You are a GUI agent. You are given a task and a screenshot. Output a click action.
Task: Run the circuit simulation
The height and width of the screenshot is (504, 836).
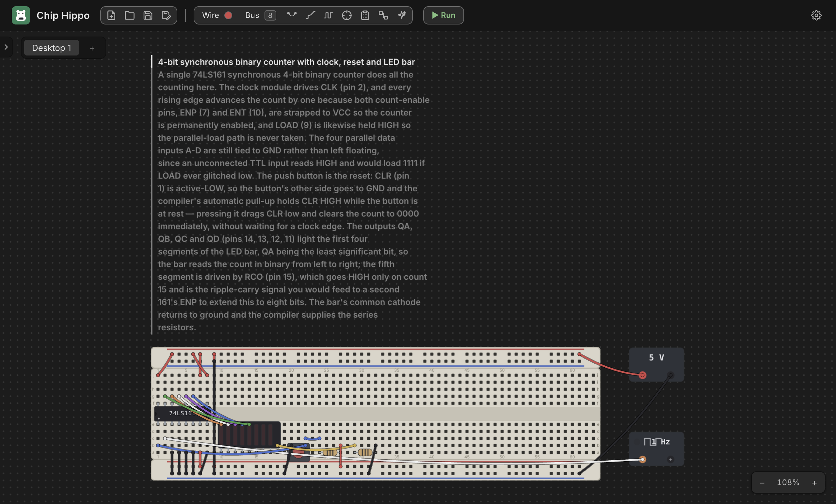(x=443, y=15)
